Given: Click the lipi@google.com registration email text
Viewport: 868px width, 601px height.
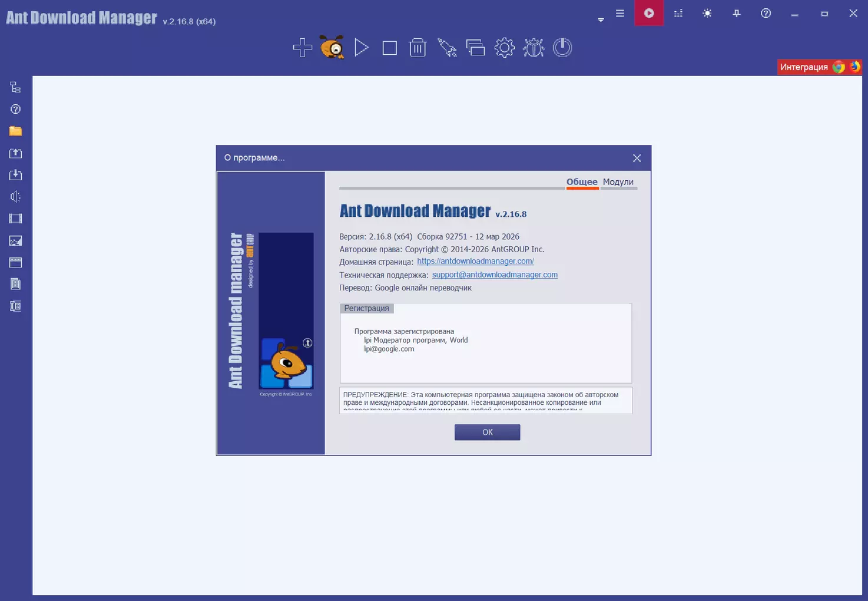Looking at the screenshot, I should click(x=389, y=349).
